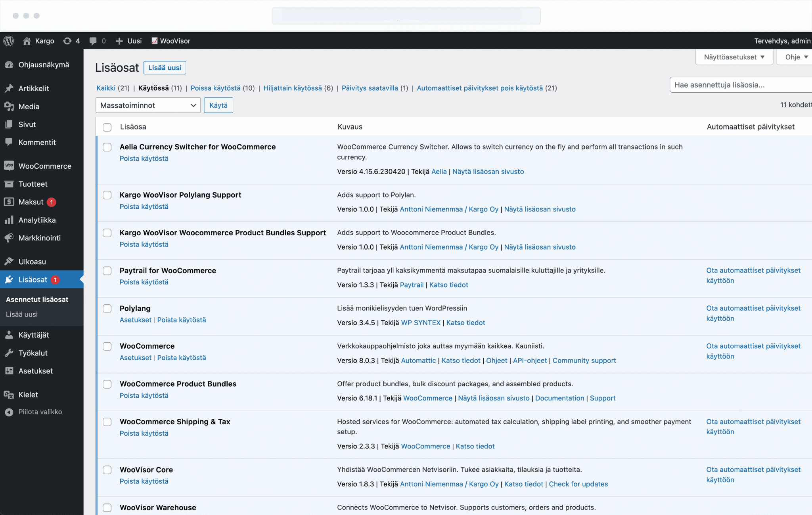Click the Asetukset settings icon
This screenshot has width=812, height=515.
coord(9,371)
